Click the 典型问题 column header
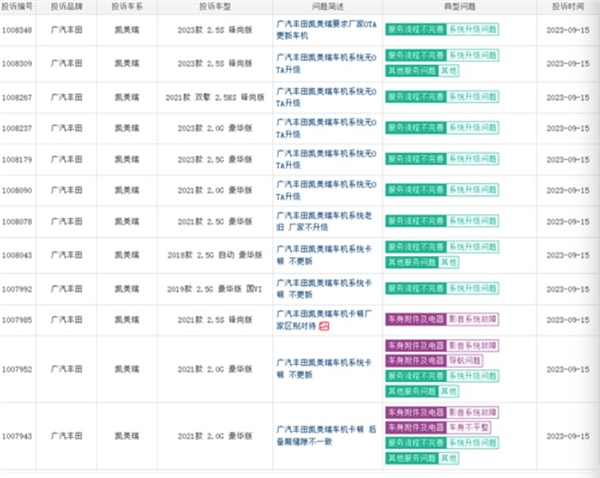This screenshot has height=478, width=600. pyautogui.click(x=460, y=7)
